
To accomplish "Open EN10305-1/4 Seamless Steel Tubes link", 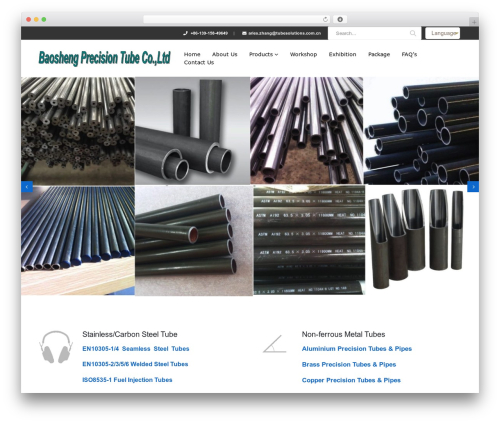I will click(136, 349).
